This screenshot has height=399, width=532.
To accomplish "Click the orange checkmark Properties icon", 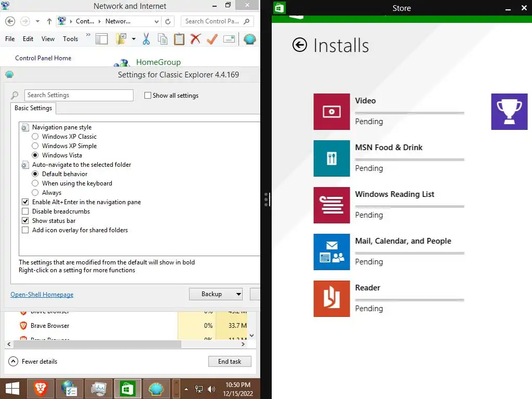I will point(212,39).
